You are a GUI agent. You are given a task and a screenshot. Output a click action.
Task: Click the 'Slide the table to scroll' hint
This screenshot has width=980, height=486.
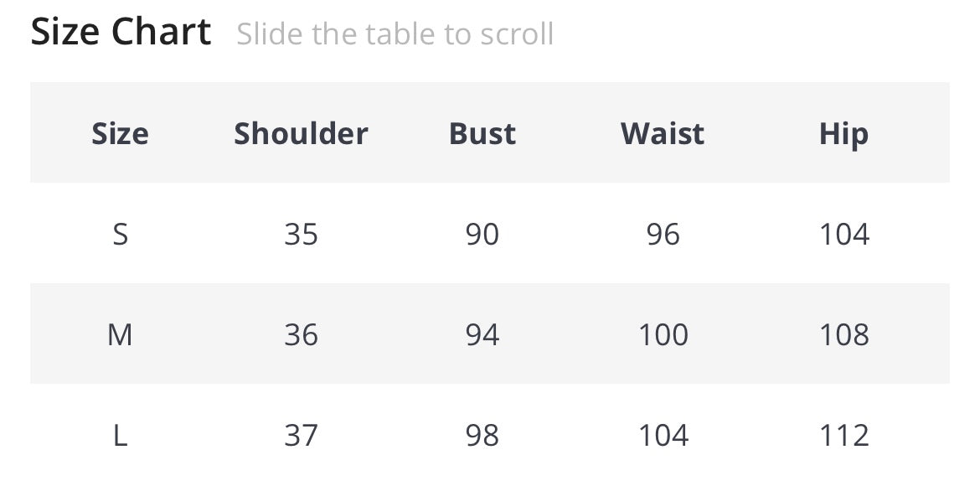coord(395,34)
